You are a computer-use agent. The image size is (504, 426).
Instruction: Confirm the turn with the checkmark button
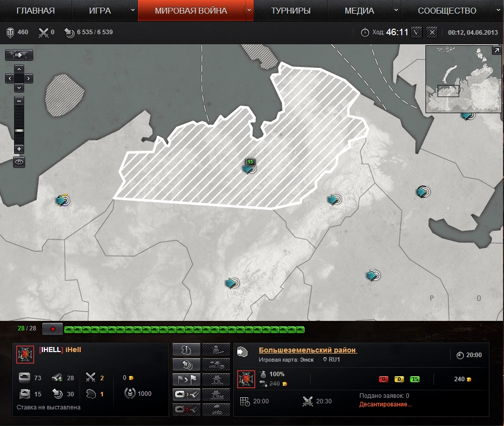click(416, 32)
